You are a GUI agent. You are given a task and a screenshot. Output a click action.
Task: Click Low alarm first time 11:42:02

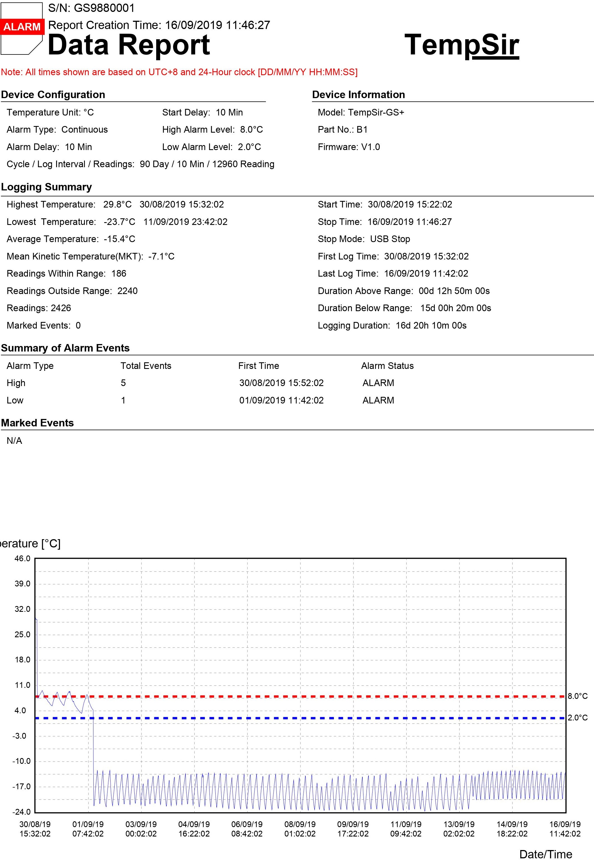tap(281, 400)
